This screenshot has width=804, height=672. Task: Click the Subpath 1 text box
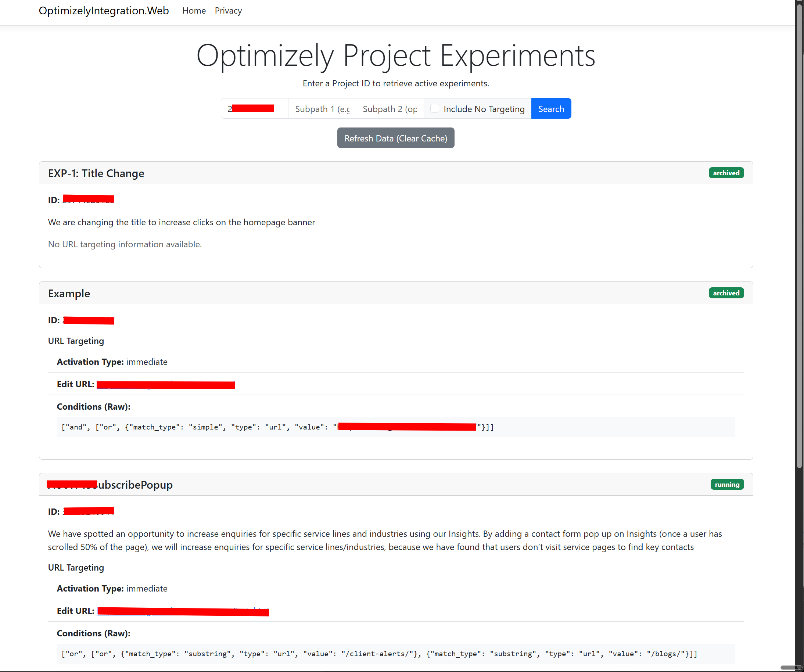point(322,109)
